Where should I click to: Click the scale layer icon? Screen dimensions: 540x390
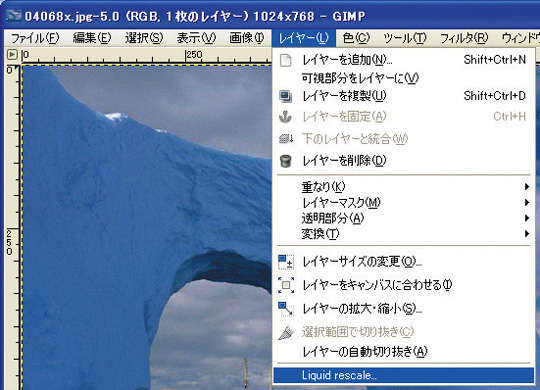[x=286, y=309]
